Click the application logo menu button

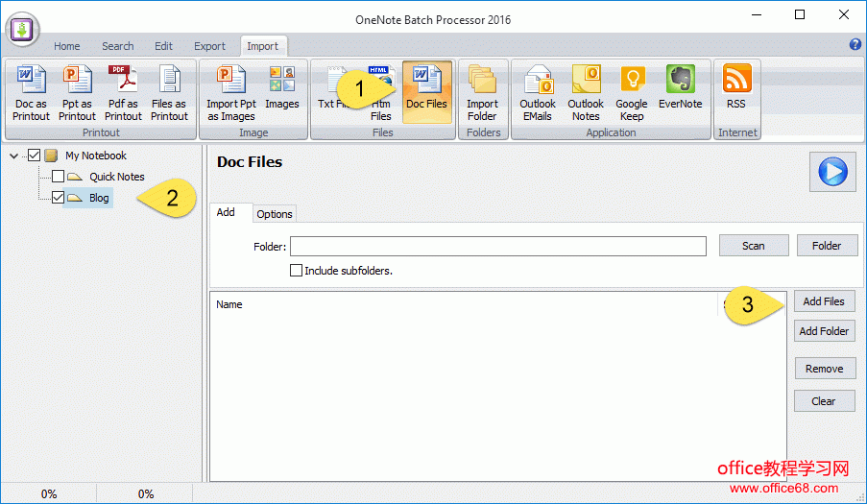[22, 30]
